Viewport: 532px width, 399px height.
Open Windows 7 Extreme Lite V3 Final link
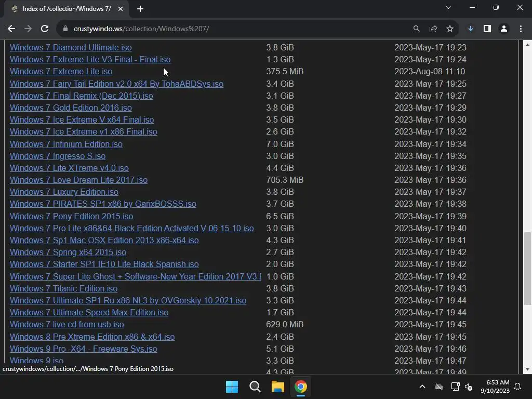pos(90,59)
